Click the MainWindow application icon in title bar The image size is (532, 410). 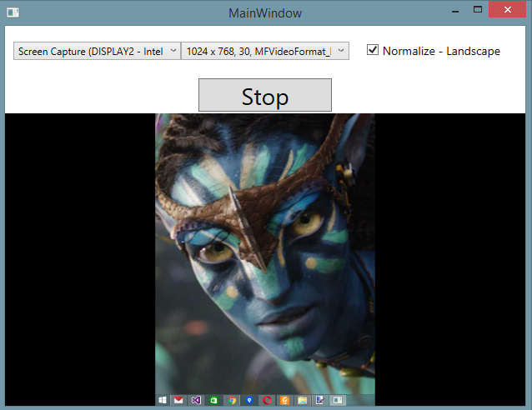(x=13, y=12)
